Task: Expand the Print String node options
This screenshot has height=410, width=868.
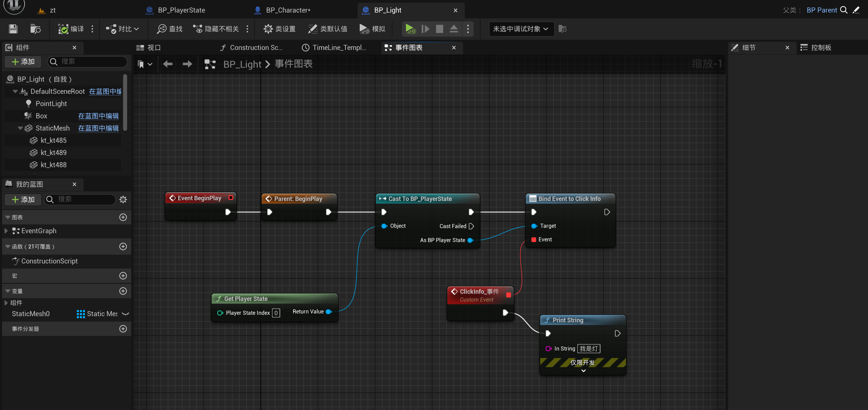Action: [x=583, y=371]
